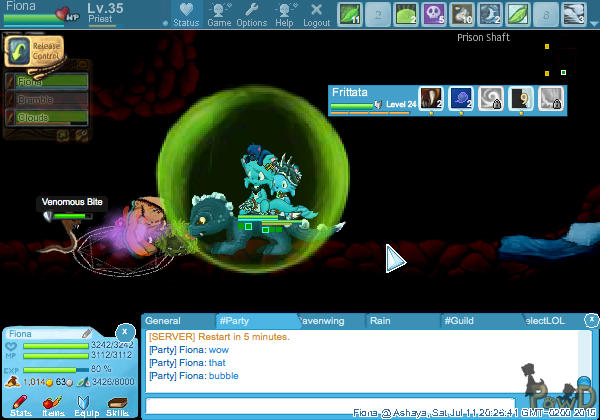Open the Items bag

click(x=53, y=402)
